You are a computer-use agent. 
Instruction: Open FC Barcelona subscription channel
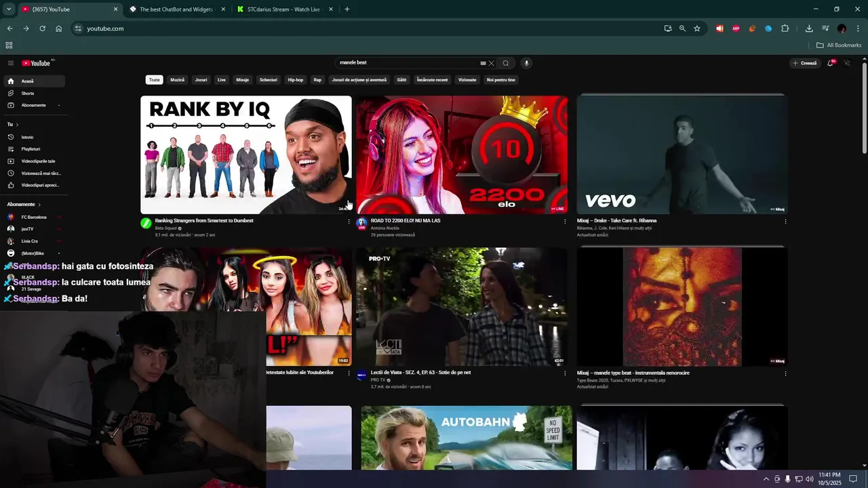point(33,217)
